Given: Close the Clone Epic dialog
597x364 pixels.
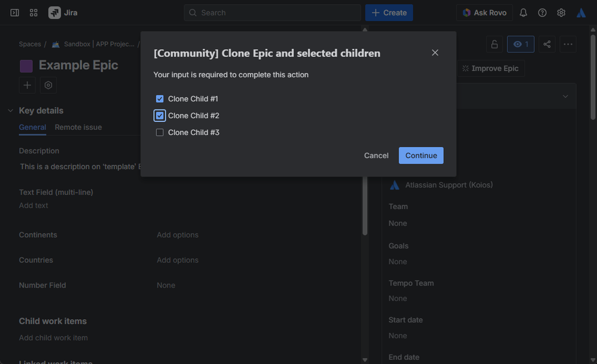Looking at the screenshot, I should [435, 53].
